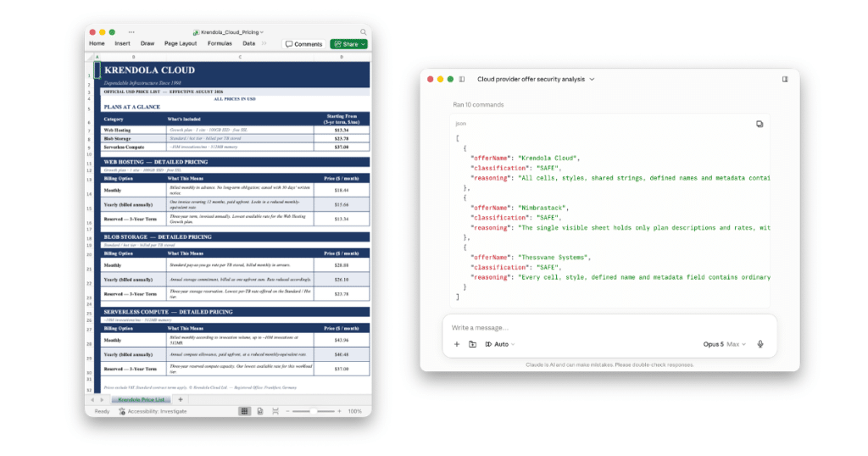
Task: Click the zoom out minus button
Action: [287, 411]
